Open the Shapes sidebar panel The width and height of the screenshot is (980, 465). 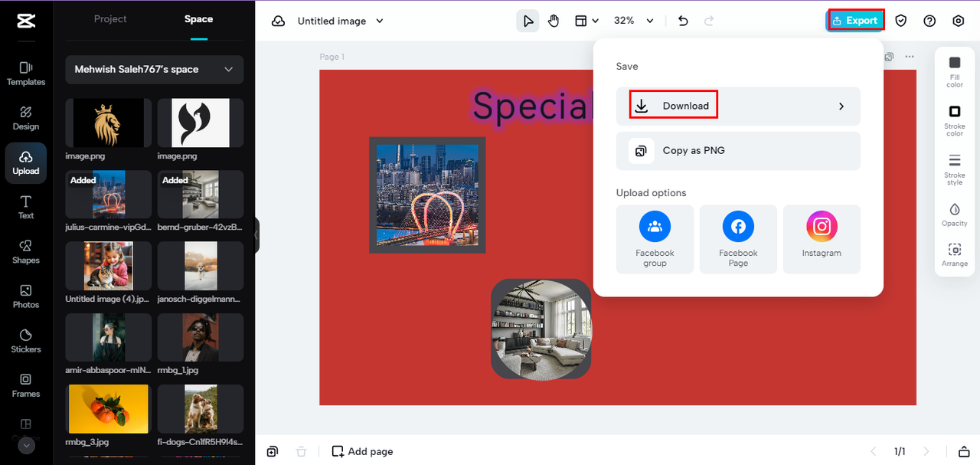[x=26, y=251]
